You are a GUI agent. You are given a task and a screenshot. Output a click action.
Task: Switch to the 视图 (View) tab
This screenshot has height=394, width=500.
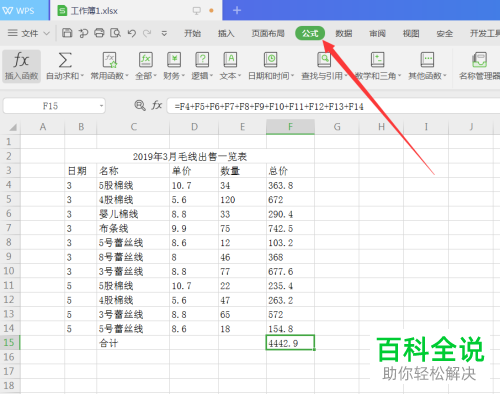coord(411,33)
